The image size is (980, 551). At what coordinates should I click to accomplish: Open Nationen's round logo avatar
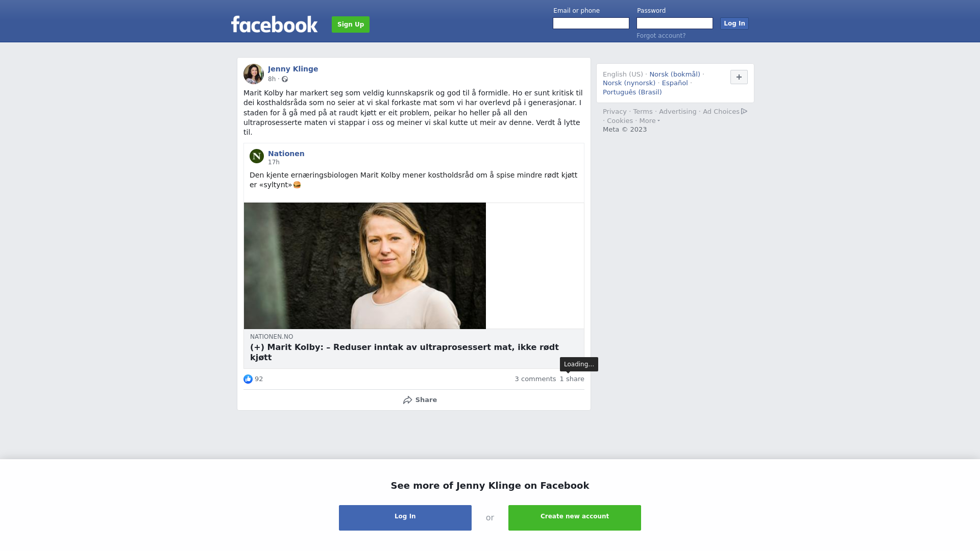257,156
